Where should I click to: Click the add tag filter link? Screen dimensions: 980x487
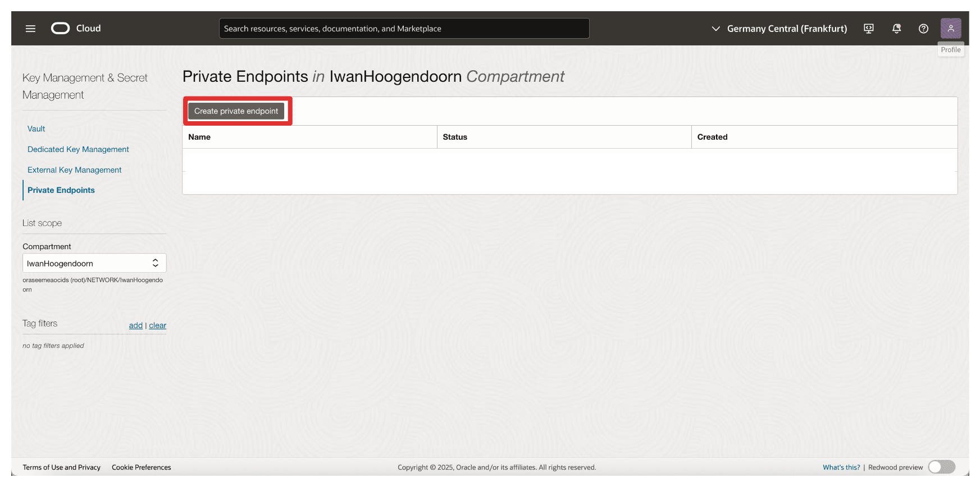[135, 325]
